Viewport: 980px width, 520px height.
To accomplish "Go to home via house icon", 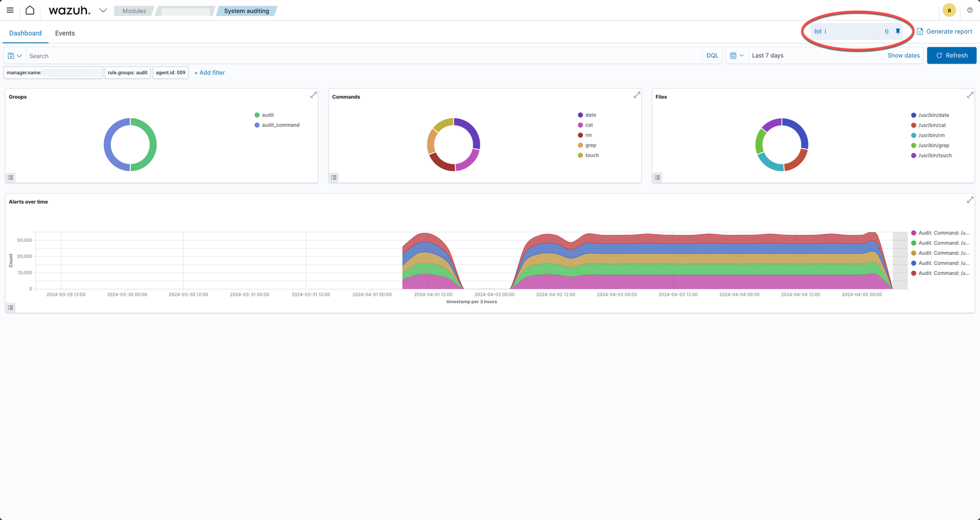I will [x=29, y=10].
